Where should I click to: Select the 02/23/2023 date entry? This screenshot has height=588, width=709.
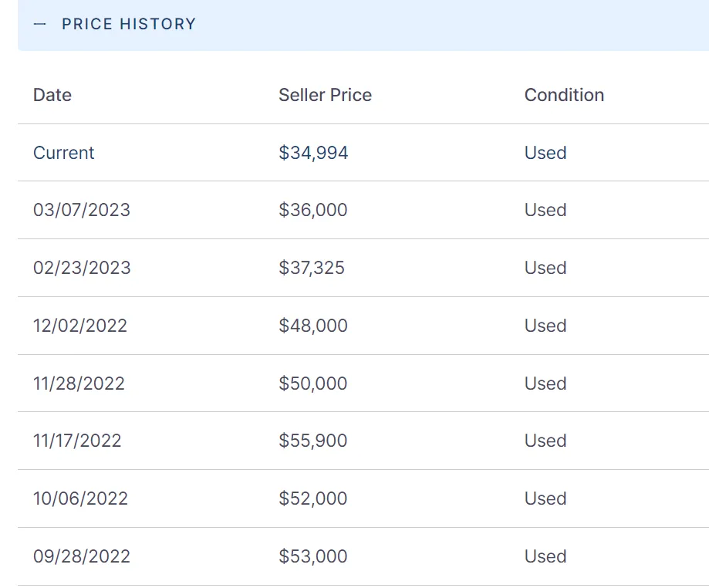pos(82,268)
